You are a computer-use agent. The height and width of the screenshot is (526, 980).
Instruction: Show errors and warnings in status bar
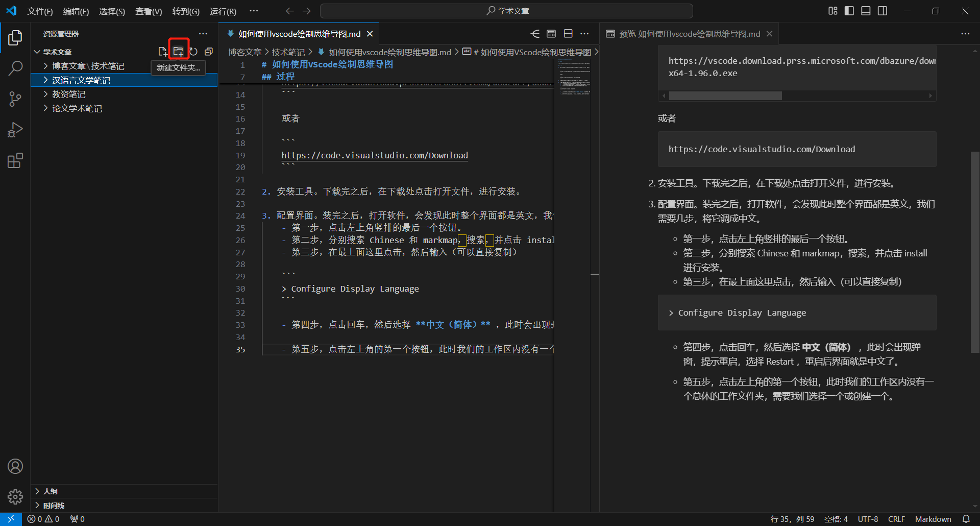(x=43, y=519)
